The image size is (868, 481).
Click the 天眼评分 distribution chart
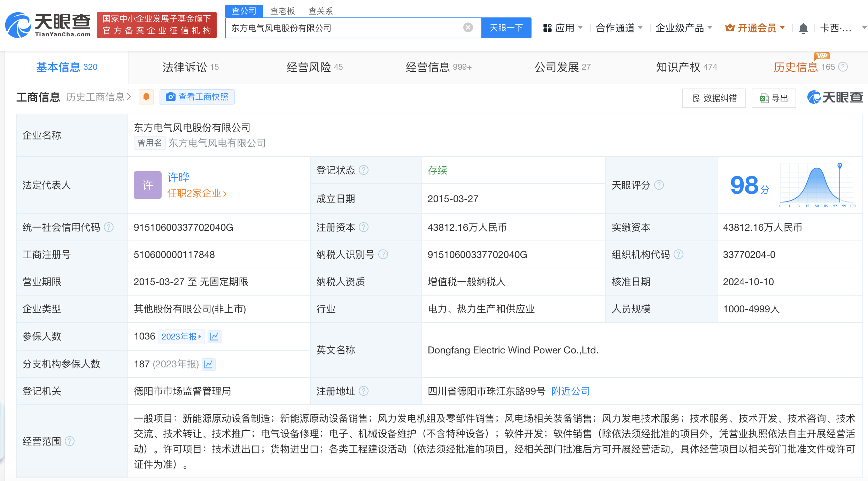pyautogui.click(x=817, y=185)
